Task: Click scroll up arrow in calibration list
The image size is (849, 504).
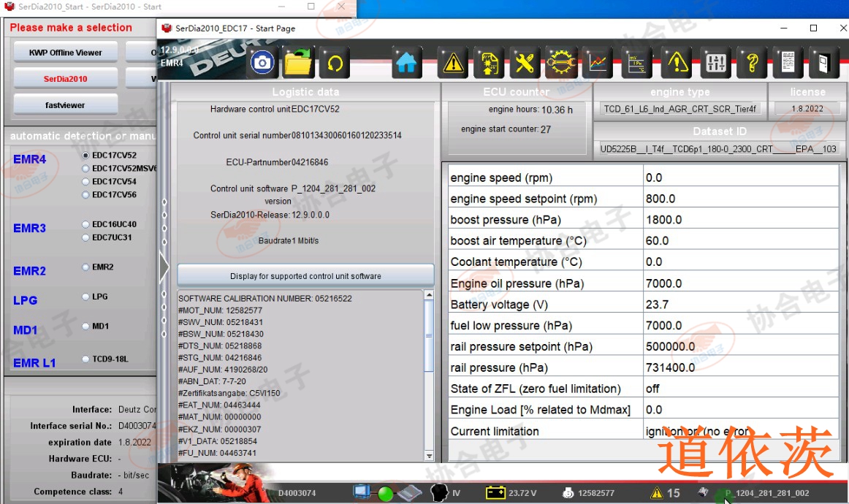Action: pos(429,295)
